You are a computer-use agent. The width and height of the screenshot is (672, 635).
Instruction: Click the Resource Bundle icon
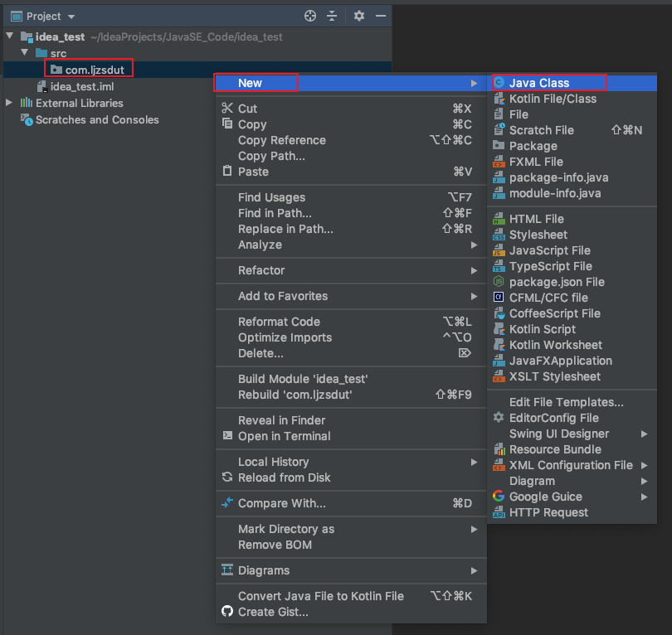pyautogui.click(x=499, y=449)
